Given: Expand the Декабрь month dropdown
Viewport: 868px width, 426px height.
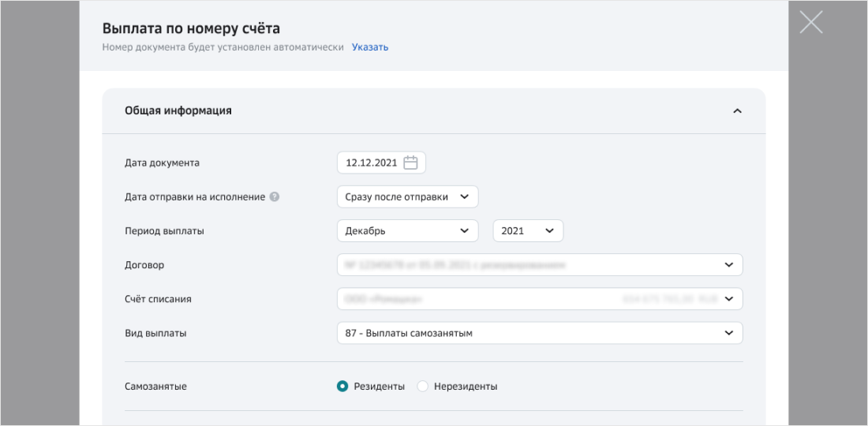Looking at the screenshot, I should (407, 231).
